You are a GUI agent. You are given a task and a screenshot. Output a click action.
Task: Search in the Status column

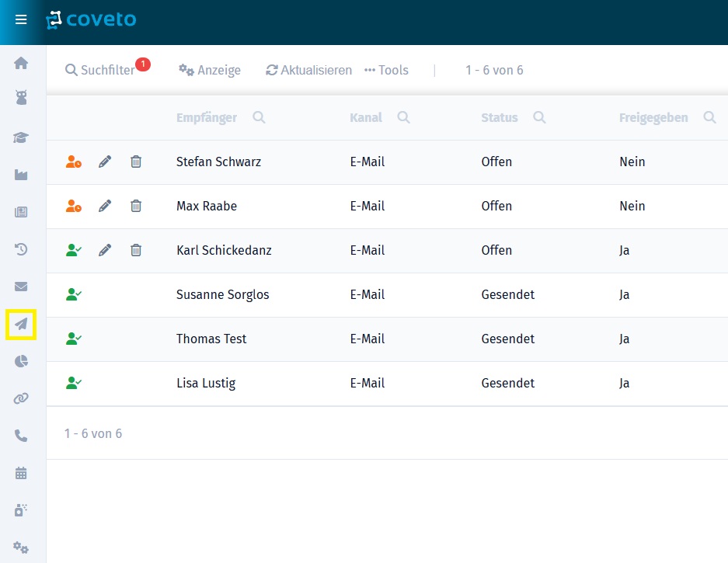click(x=539, y=117)
